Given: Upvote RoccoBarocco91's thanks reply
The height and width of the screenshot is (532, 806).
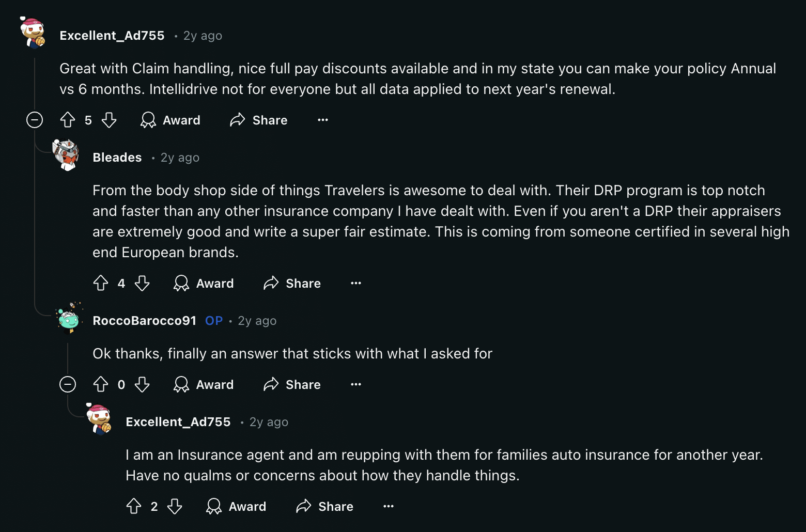Looking at the screenshot, I should [x=101, y=384].
